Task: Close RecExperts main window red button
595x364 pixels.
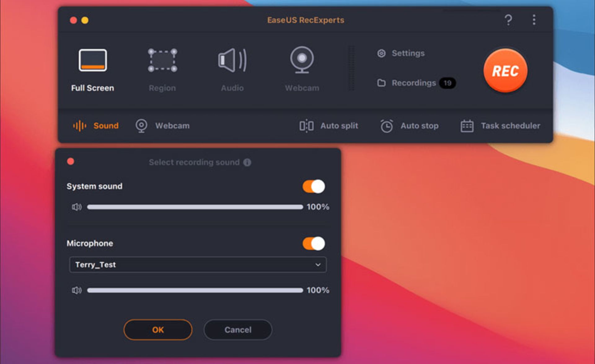Action: coord(73,20)
